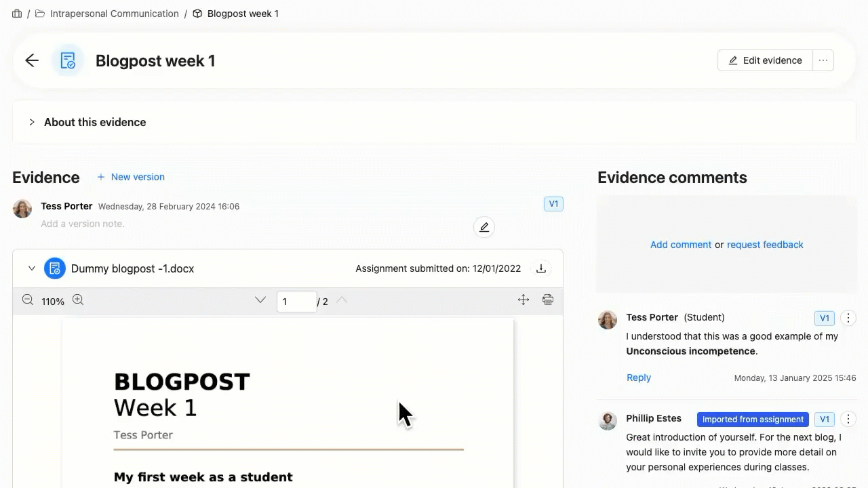Click the Imported from assignment tag

tap(753, 419)
